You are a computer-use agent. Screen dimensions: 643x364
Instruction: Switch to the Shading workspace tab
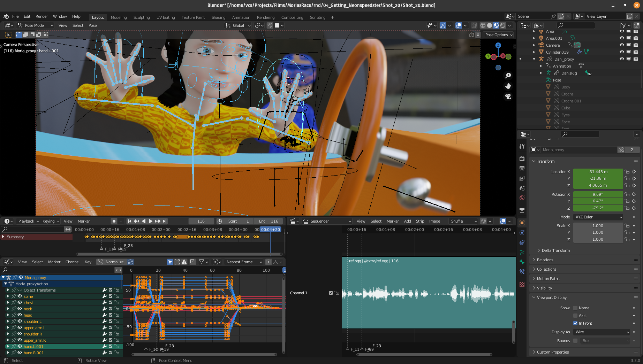coord(218,17)
